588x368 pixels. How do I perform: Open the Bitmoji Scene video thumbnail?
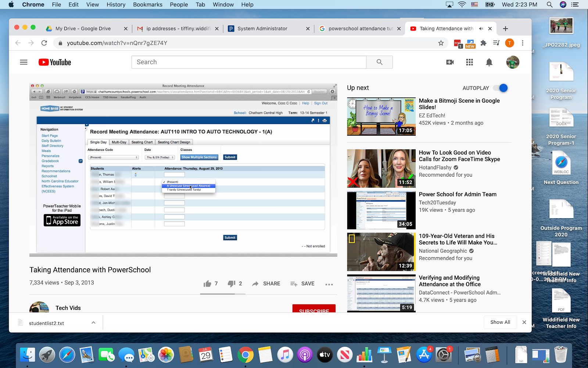coord(381,117)
